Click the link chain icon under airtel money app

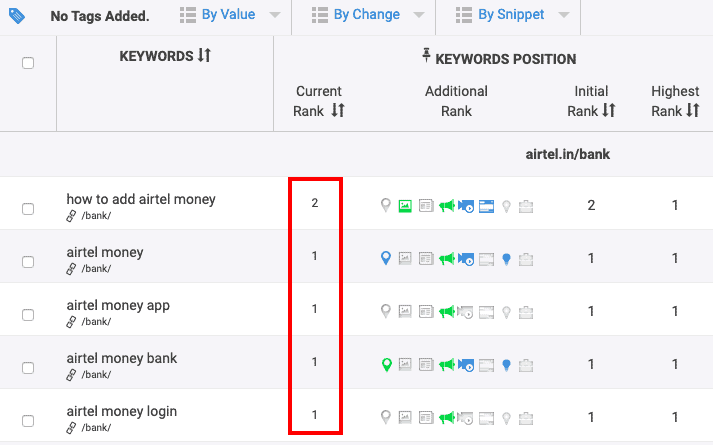(71, 322)
